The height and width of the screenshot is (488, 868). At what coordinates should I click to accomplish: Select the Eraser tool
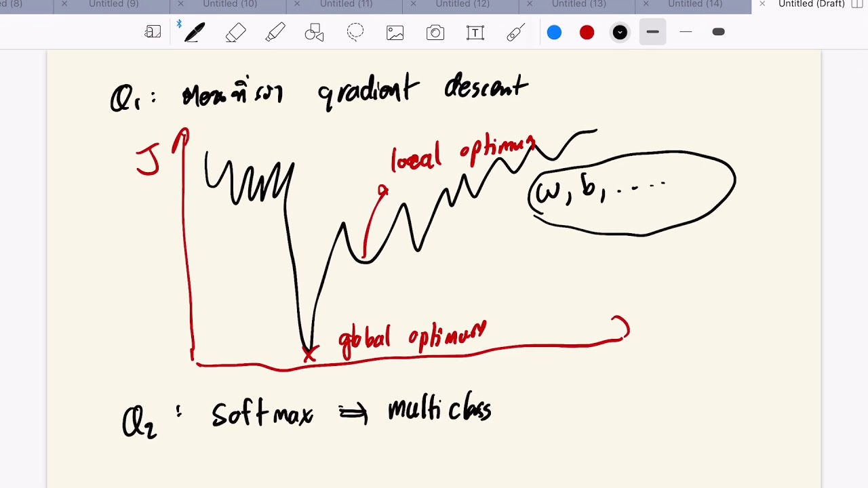tap(235, 33)
